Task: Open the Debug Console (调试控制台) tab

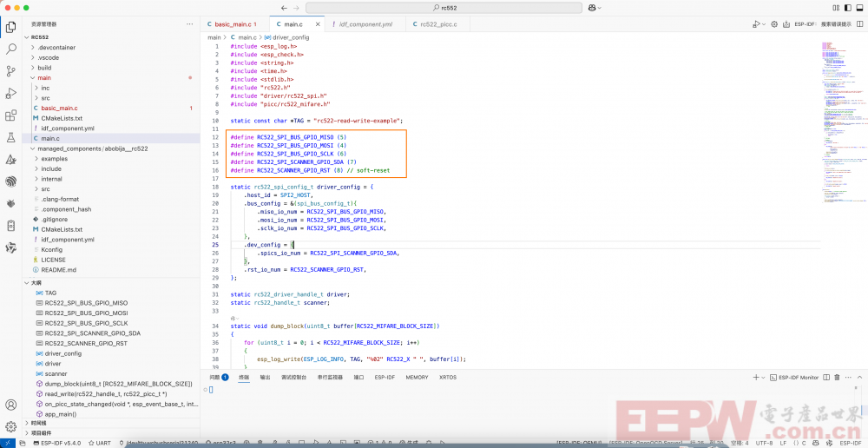Action: (x=294, y=377)
